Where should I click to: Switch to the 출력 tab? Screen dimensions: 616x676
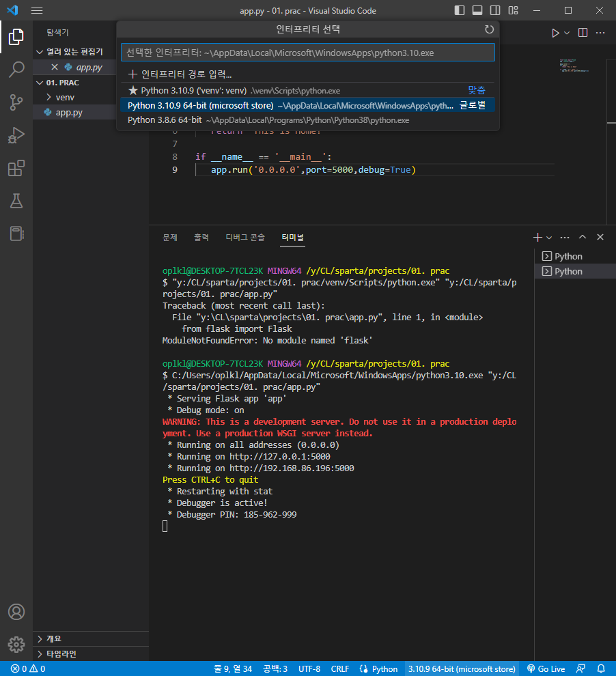[201, 237]
